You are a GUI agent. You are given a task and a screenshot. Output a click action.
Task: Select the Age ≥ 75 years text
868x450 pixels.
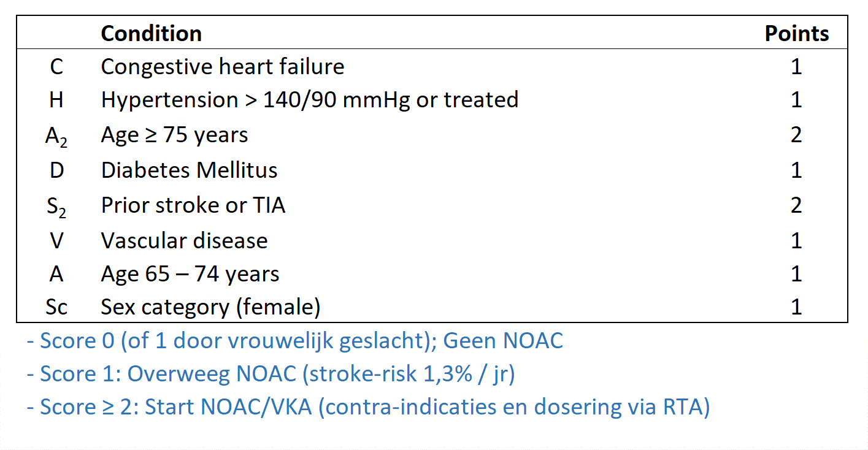coord(175,135)
